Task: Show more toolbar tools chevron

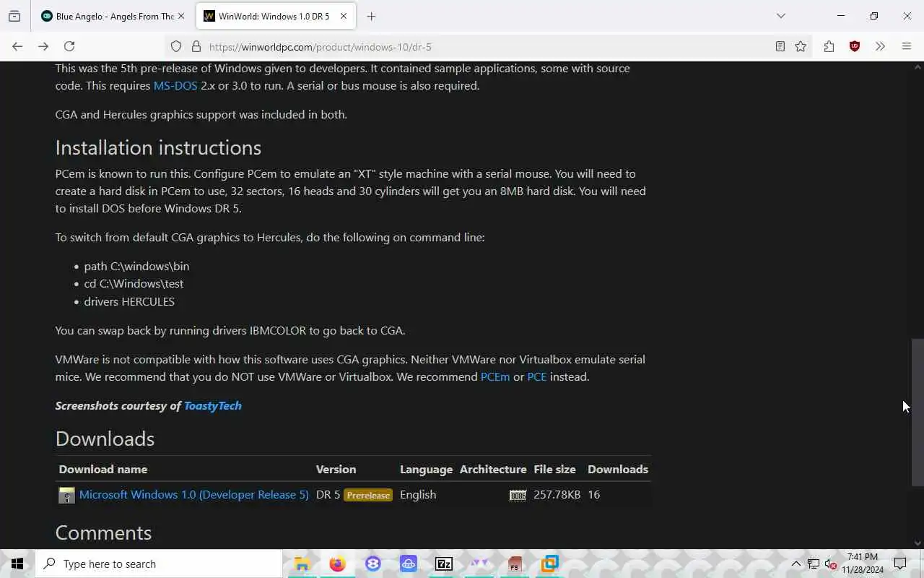Action: point(880,46)
